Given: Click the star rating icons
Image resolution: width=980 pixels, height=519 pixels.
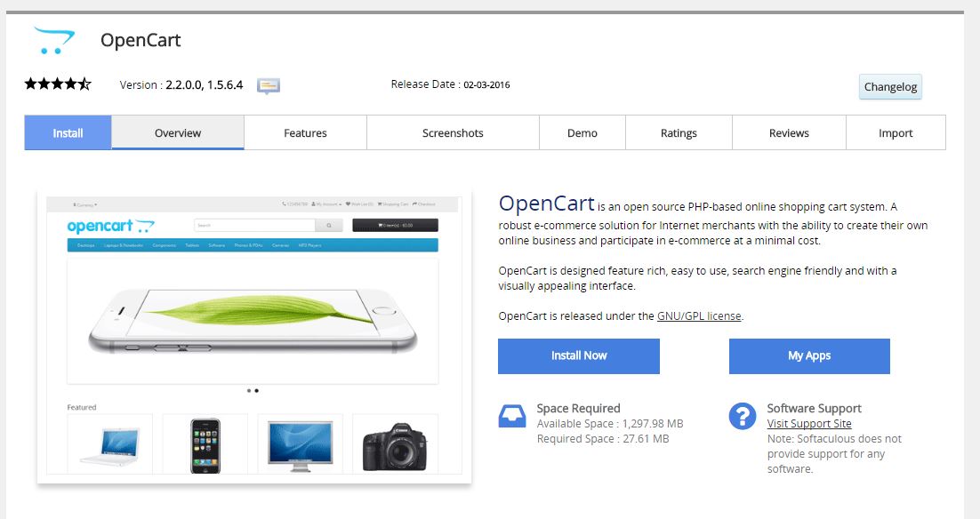Looking at the screenshot, I should [x=58, y=84].
